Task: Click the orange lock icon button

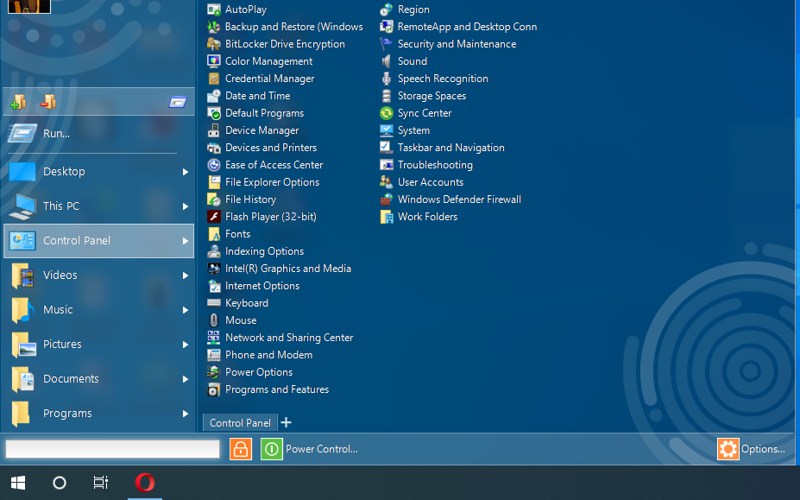Action: point(241,449)
